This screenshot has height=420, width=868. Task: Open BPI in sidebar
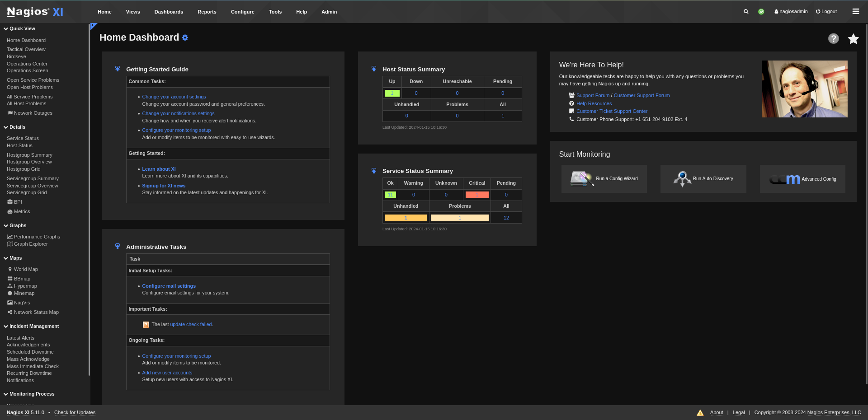click(14, 202)
